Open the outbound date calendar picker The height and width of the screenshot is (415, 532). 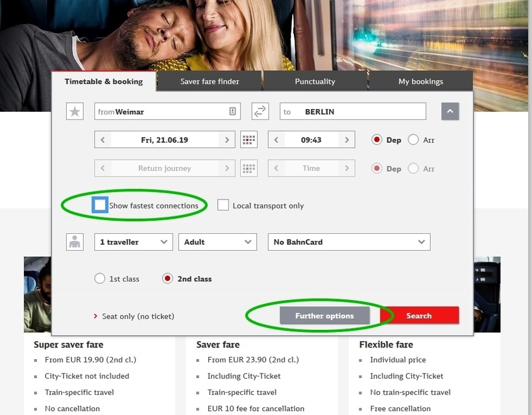coord(248,140)
